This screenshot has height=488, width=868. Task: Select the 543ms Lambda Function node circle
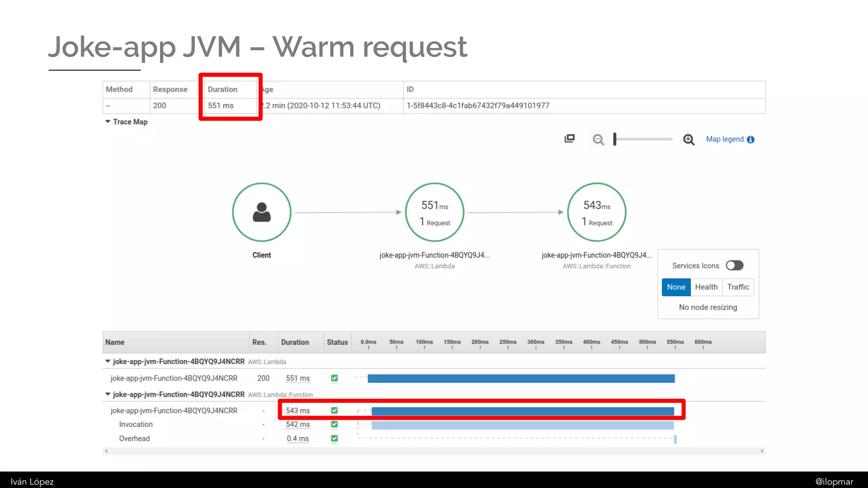coord(597,212)
